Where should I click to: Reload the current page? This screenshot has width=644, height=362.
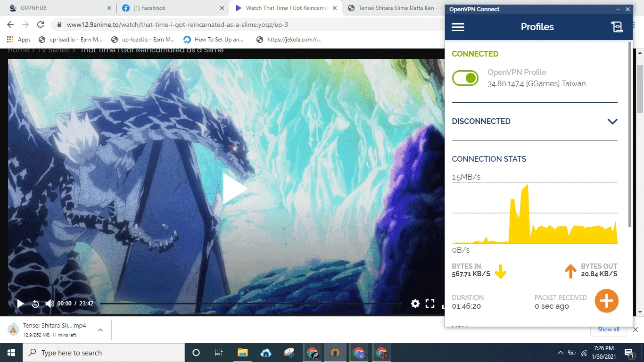pos(41,25)
